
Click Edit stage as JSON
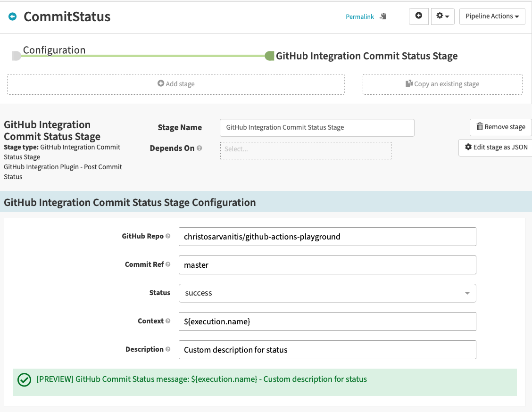point(496,147)
